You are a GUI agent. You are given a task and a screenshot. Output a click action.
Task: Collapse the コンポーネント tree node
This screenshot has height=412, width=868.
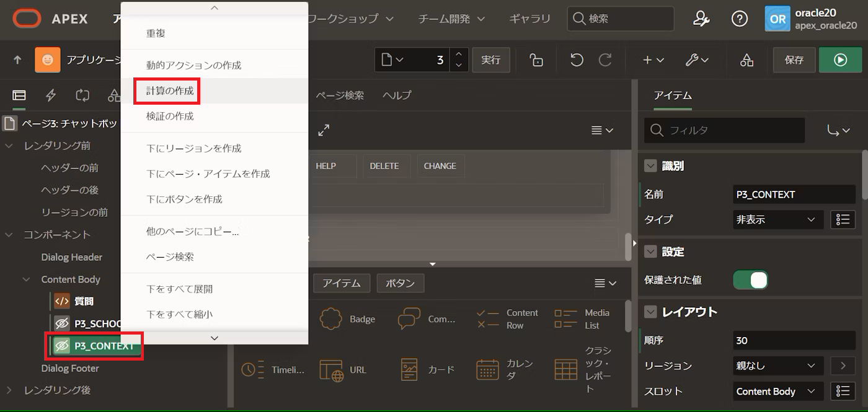pos(9,235)
